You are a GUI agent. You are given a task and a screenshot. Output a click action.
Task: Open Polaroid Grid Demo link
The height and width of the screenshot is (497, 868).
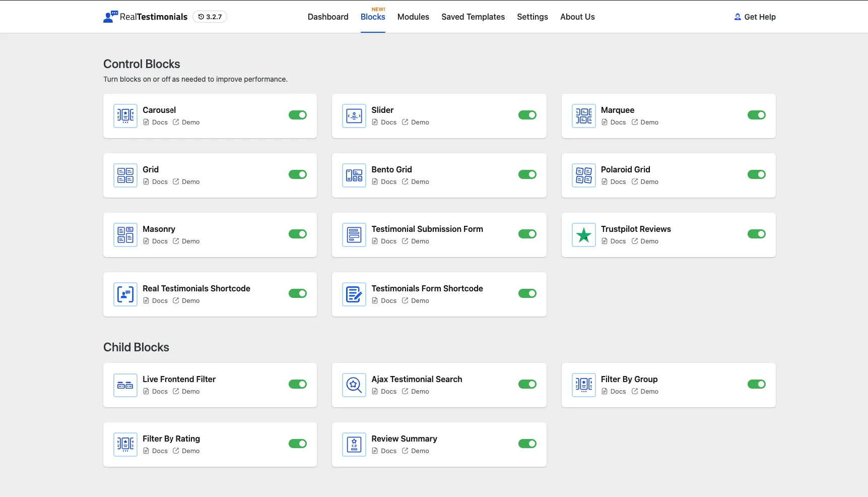click(645, 181)
